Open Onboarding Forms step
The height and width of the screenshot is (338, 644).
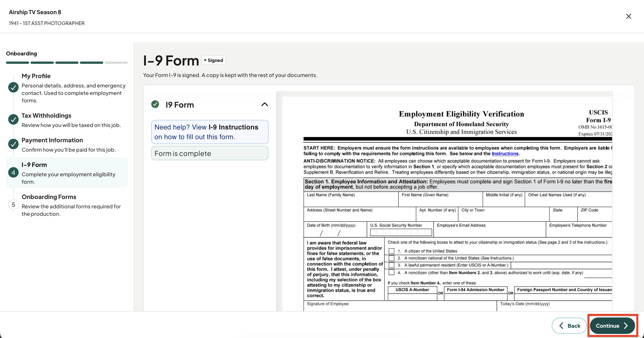[67, 205]
